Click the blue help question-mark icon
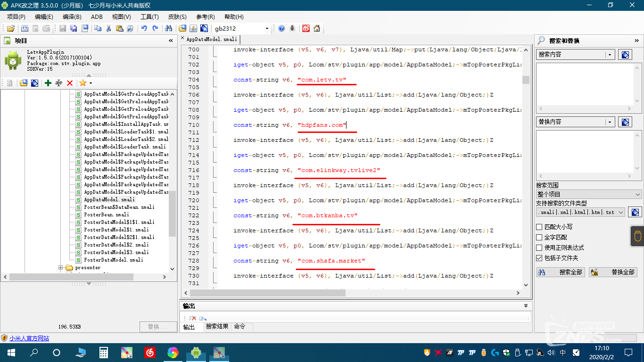 pyautogui.click(x=281, y=28)
